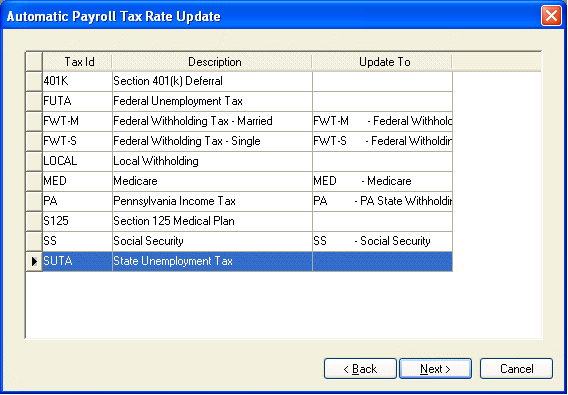Click the empty Update To cell for LOCAL
Viewport: 568px width, 395px height.
[x=383, y=161]
